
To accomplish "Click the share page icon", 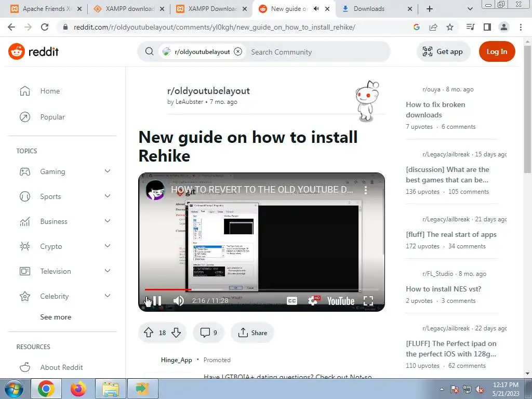I will click(433, 27).
